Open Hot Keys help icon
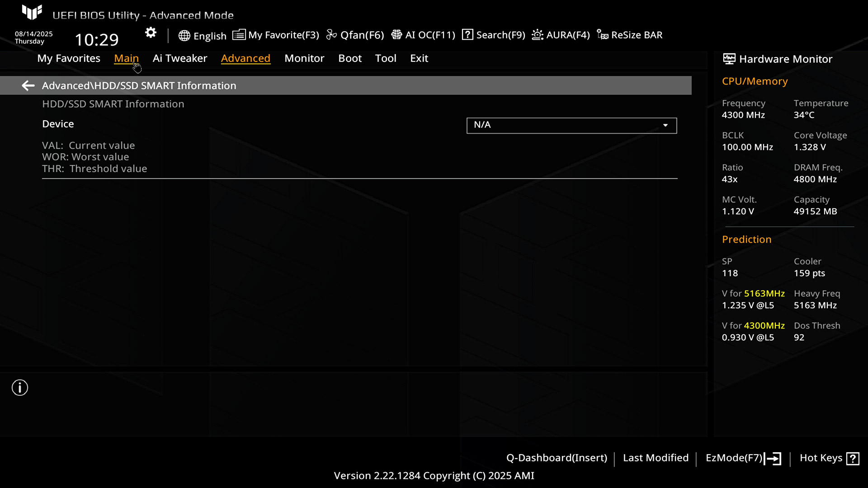 pyautogui.click(x=853, y=459)
